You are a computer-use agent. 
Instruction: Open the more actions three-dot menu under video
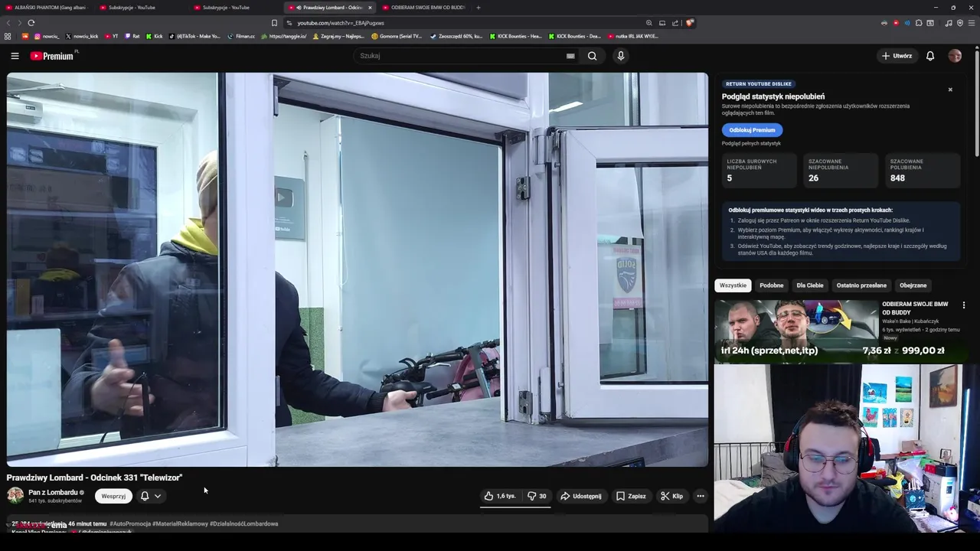(x=700, y=496)
